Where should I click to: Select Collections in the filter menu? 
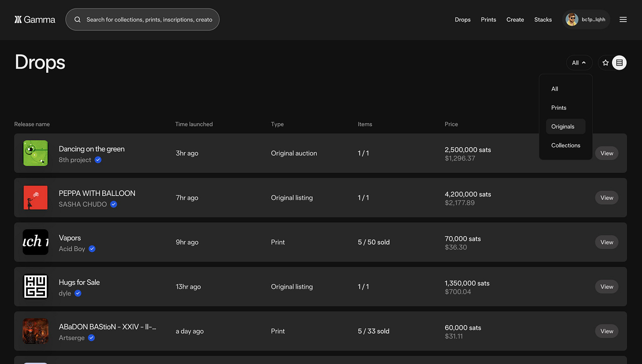pos(566,145)
